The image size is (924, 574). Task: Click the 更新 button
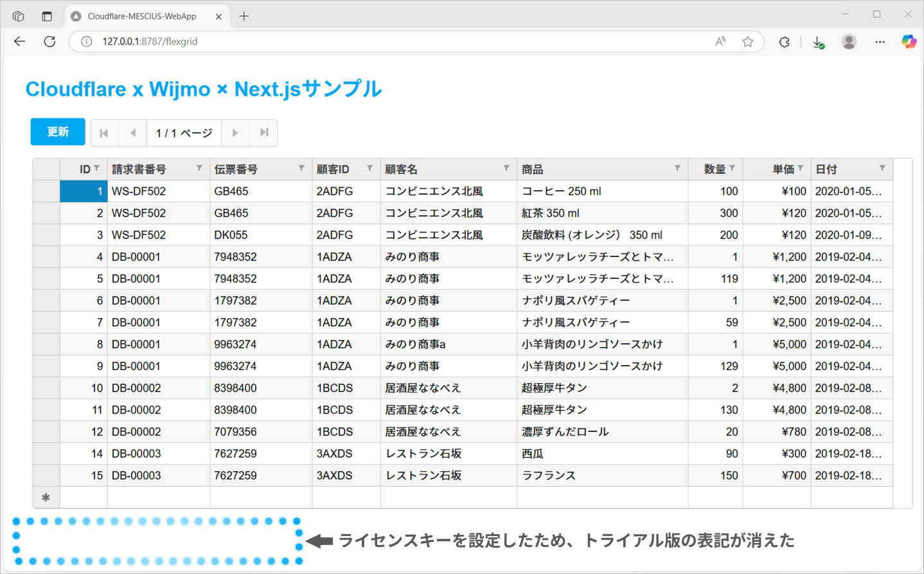[x=58, y=132]
